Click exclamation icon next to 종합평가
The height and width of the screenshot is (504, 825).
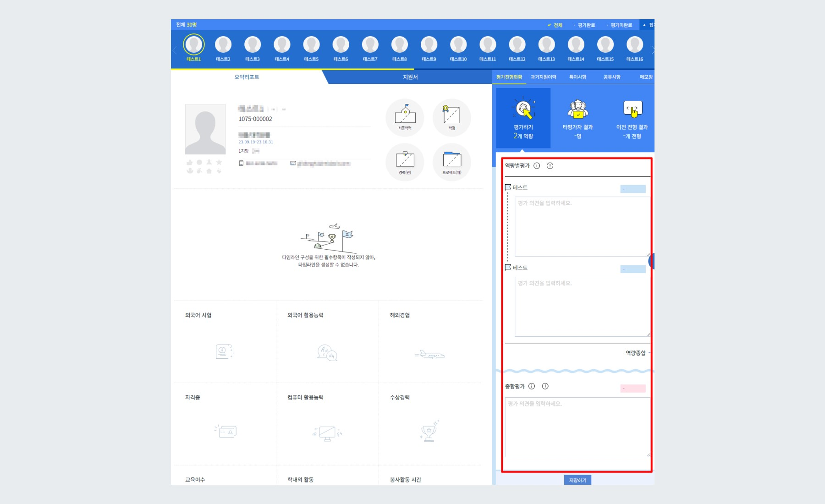tap(545, 386)
